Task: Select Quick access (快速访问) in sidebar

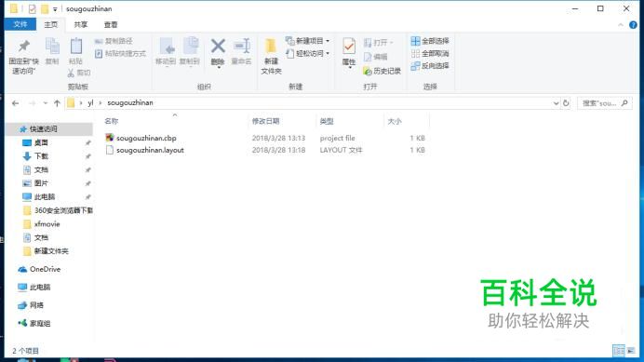Action: [43, 129]
